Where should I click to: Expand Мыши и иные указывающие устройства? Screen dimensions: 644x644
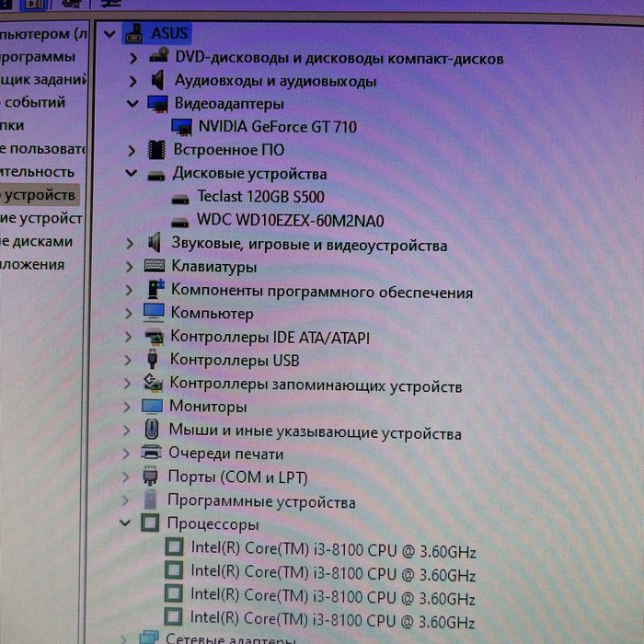[x=126, y=431]
